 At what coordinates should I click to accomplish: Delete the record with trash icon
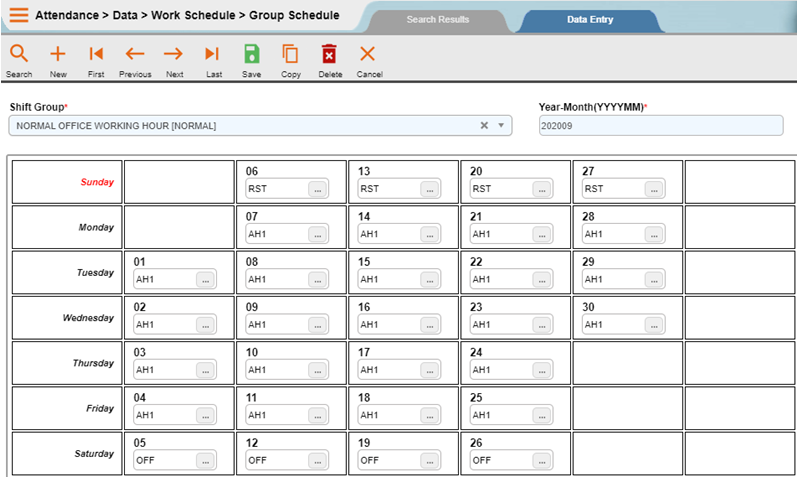pyautogui.click(x=329, y=55)
